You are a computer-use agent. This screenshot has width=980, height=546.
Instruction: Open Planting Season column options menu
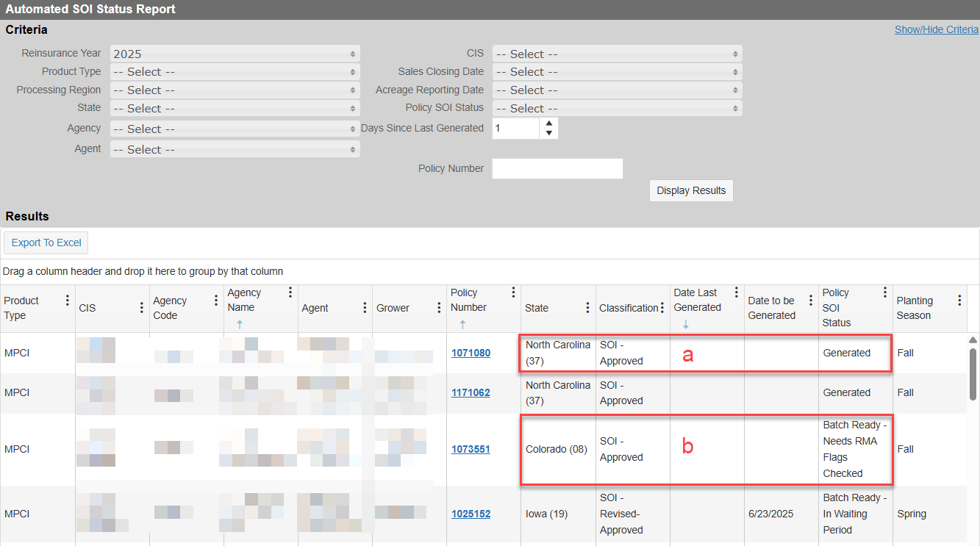coord(959,301)
